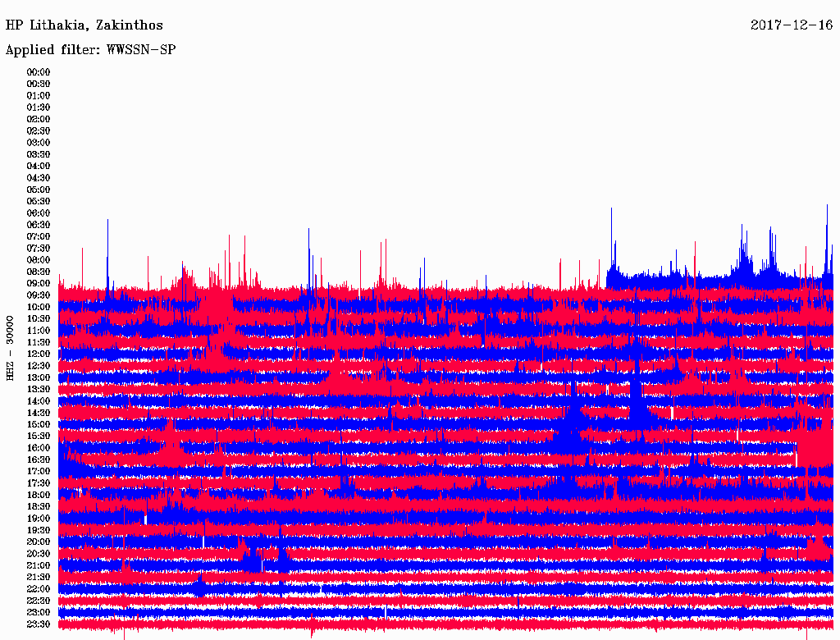Select the 07:00 time label
The width and height of the screenshot is (840, 640).
coord(39,236)
